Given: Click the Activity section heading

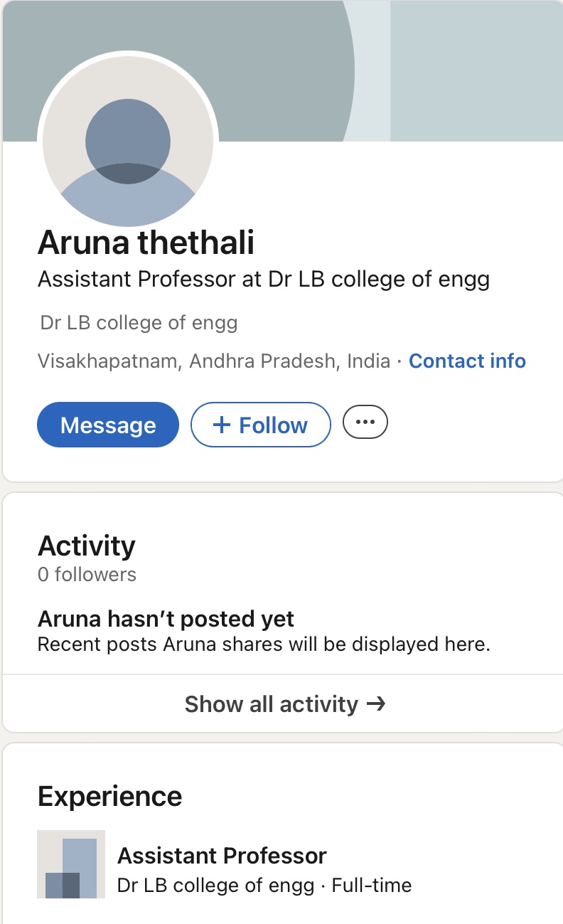Looking at the screenshot, I should [86, 546].
